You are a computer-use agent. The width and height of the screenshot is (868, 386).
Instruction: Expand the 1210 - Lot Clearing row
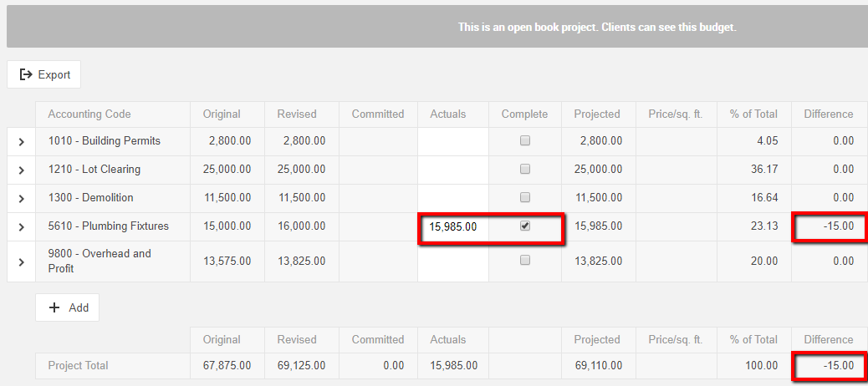[22, 170]
